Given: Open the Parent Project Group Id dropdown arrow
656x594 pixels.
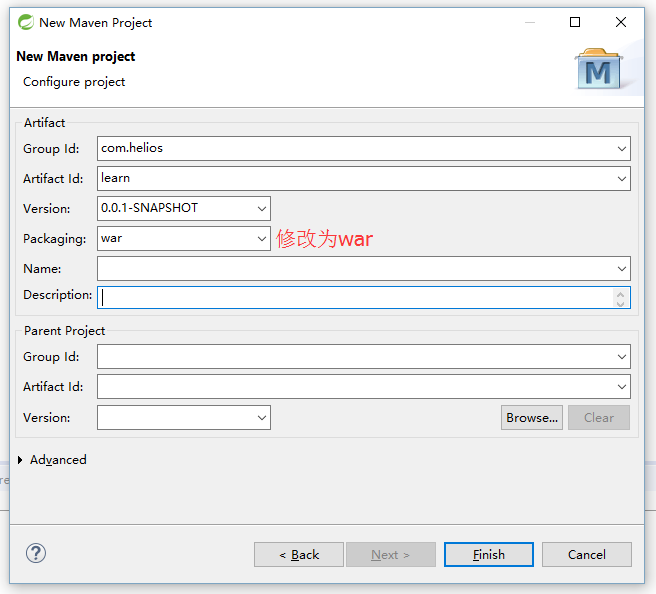Looking at the screenshot, I should [622, 357].
